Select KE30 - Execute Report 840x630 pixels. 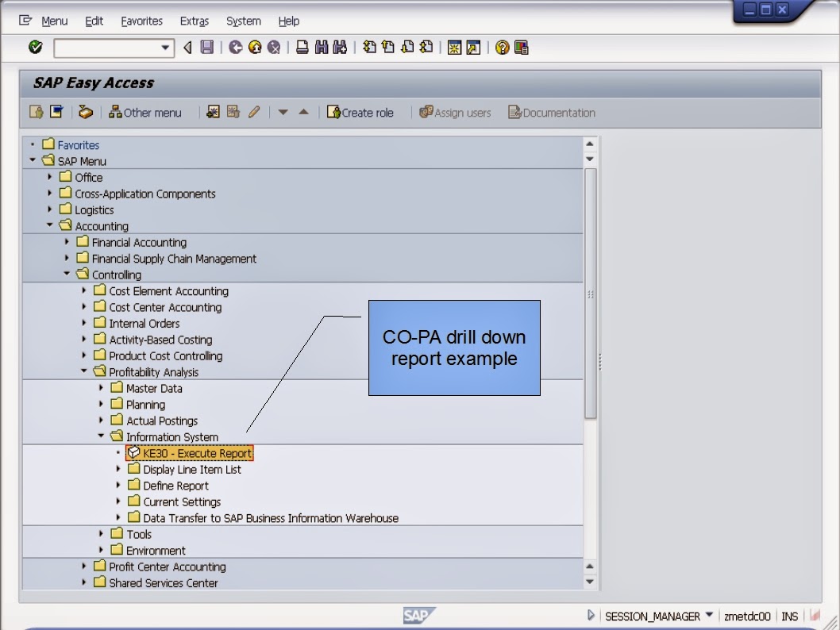coord(190,453)
